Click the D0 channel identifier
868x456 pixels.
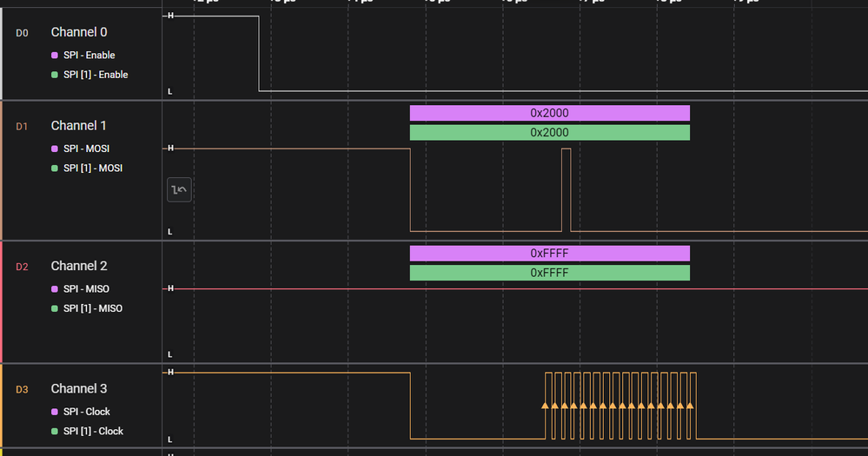[x=22, y=33]
